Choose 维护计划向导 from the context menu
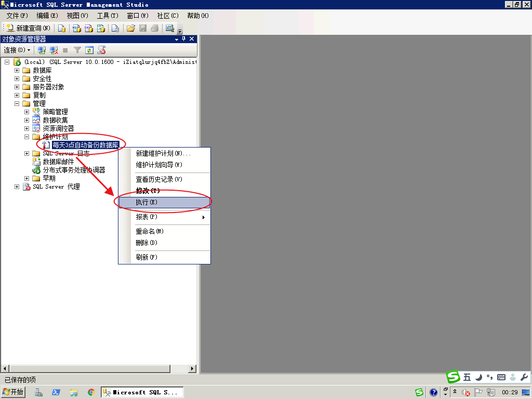The width and height of the screenshot is (532, 399). click(x=164, y=165)
